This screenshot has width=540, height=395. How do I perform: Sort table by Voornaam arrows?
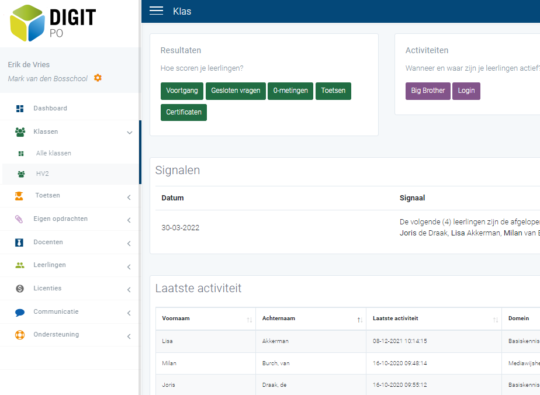[249, 320]
